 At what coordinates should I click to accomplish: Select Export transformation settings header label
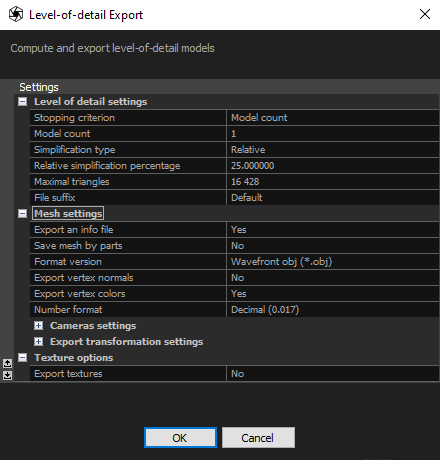pos(126,342)
